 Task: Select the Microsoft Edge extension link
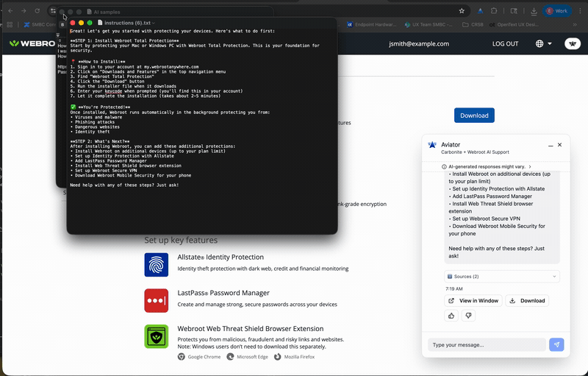pos(248,357)
